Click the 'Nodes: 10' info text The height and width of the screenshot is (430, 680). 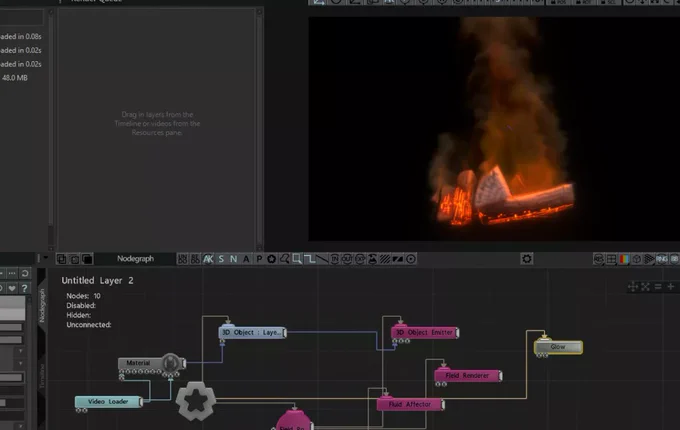pyautogui.click(x=83, y=296)
